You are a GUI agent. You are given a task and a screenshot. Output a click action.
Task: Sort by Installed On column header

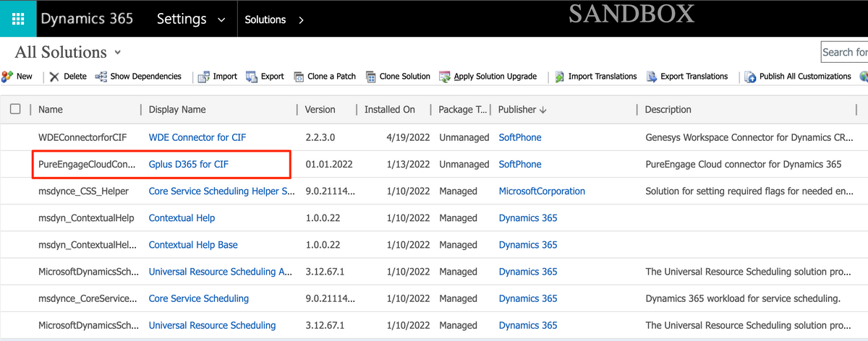pyautogui.click(x=390, y=109)
